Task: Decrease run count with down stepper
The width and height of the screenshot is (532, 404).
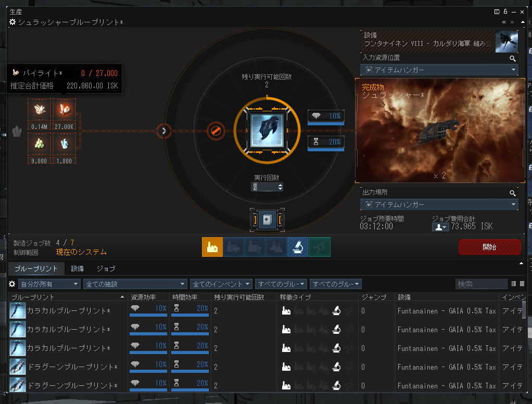Action: 280,189
